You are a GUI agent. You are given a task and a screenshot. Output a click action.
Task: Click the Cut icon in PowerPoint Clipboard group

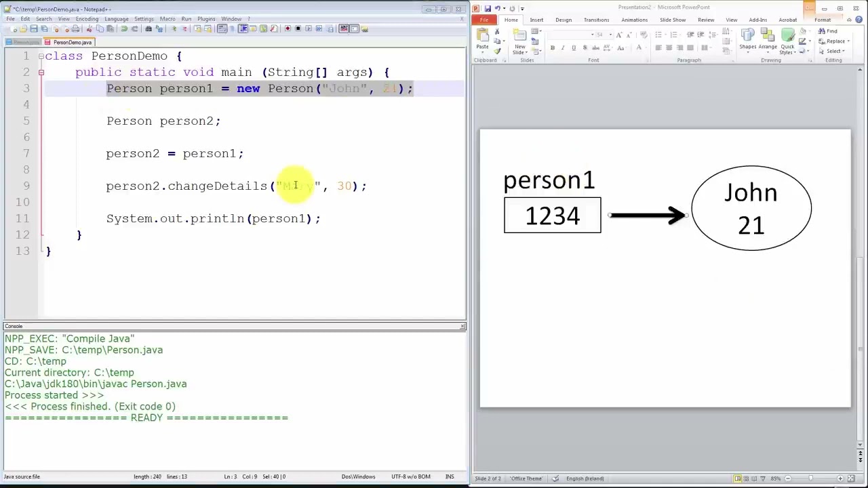click(497, 31)
